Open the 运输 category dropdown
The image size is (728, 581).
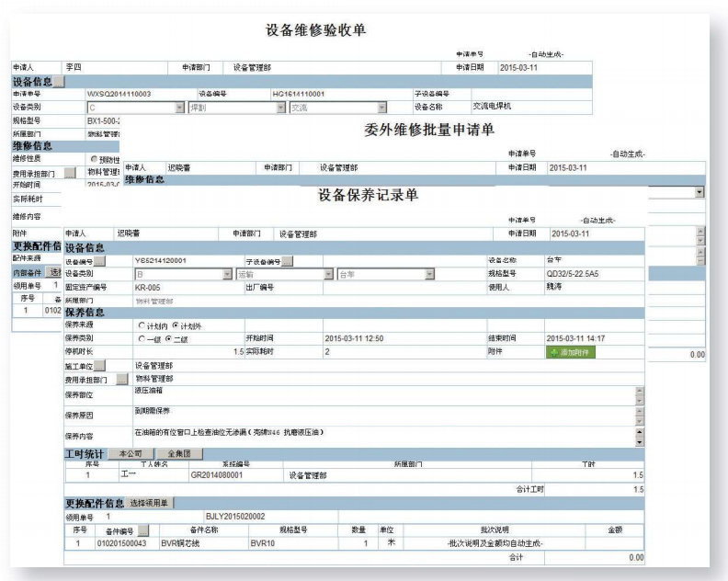pos(328,274)
